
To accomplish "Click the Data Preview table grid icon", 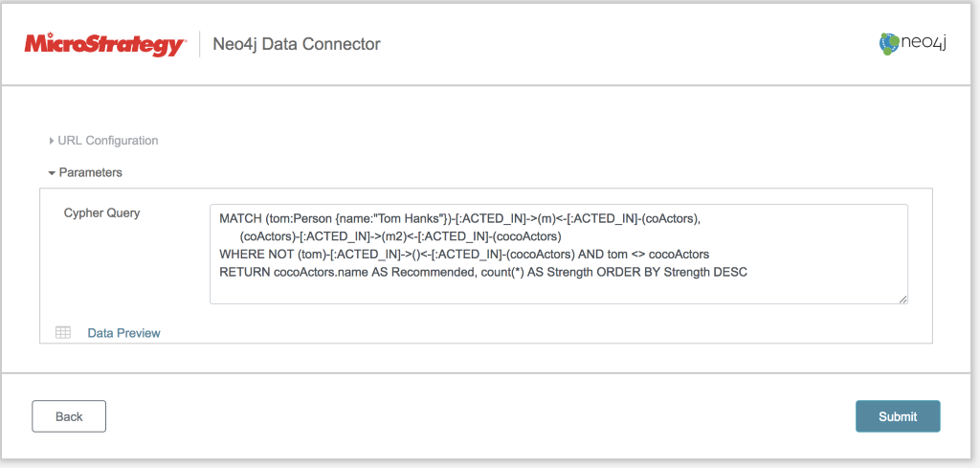I will 63,333.
